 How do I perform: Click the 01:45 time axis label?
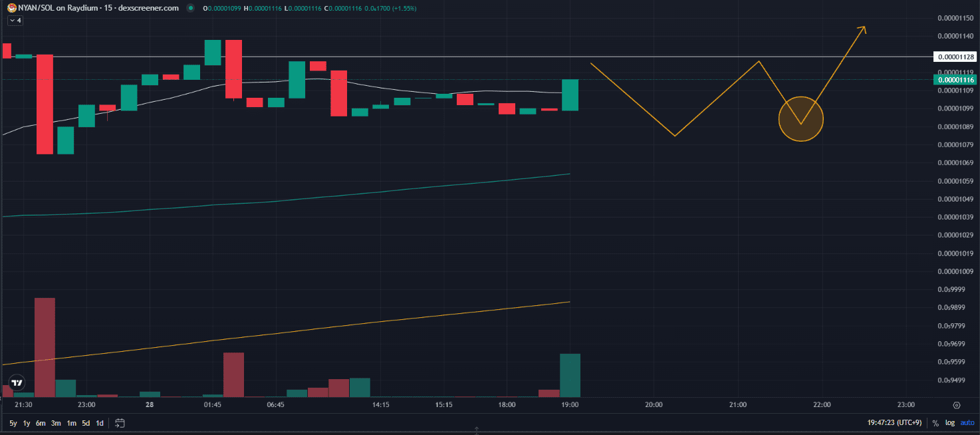213,404
